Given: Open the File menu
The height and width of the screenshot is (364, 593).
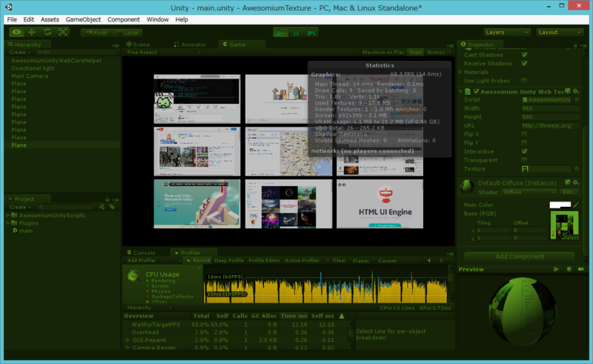Looking at the screenshot, I should click(x=12, y=19).
